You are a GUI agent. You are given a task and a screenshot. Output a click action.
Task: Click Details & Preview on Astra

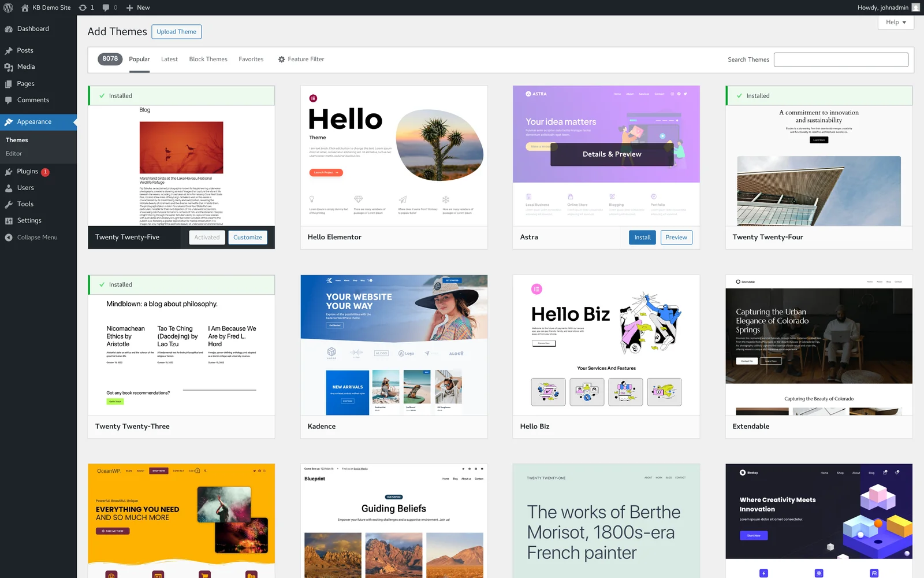[x=612, y=154]
